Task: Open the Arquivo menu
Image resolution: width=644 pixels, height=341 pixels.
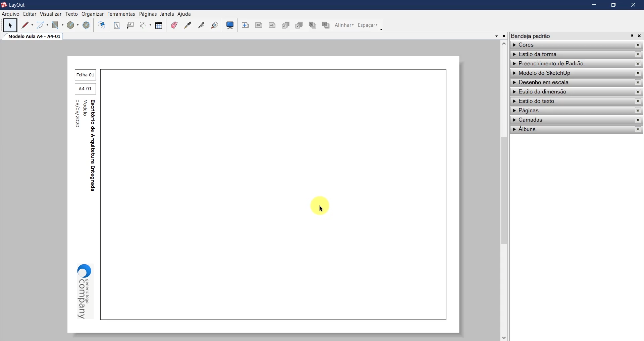Action: [x=10, y=14]
